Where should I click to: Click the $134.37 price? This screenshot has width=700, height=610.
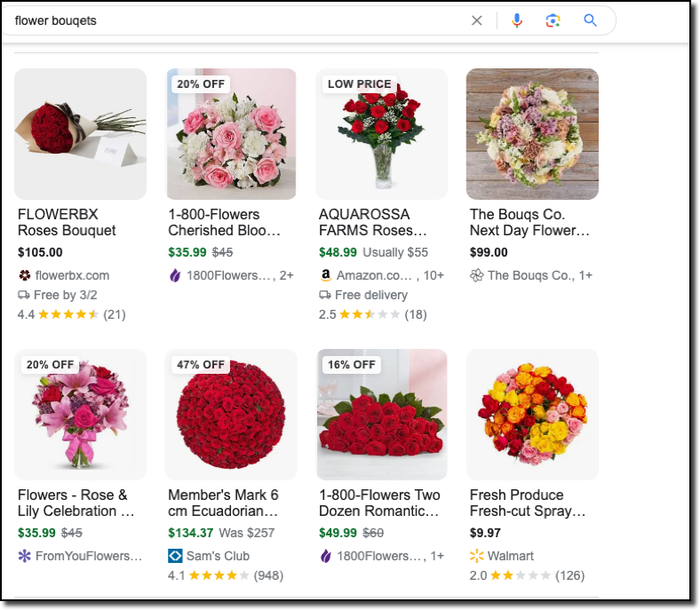(x=191, y=534)
